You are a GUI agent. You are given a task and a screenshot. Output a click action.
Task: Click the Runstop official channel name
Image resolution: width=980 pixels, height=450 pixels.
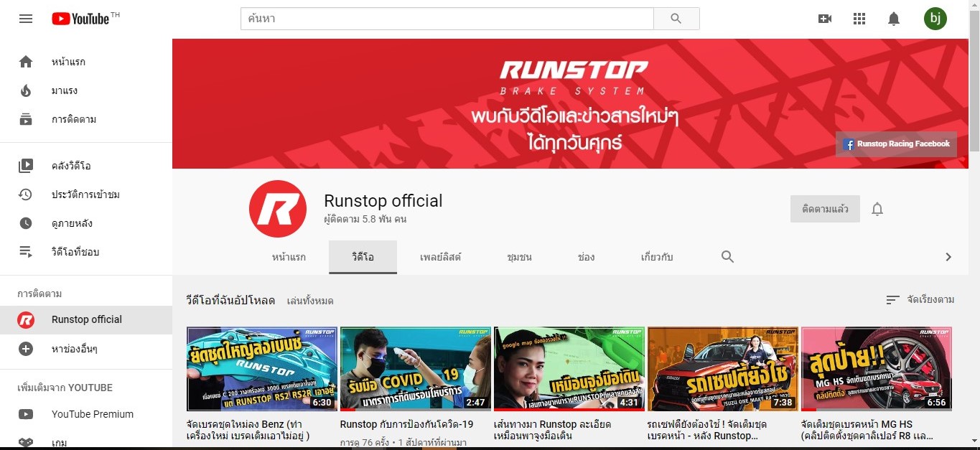[383, 201]
